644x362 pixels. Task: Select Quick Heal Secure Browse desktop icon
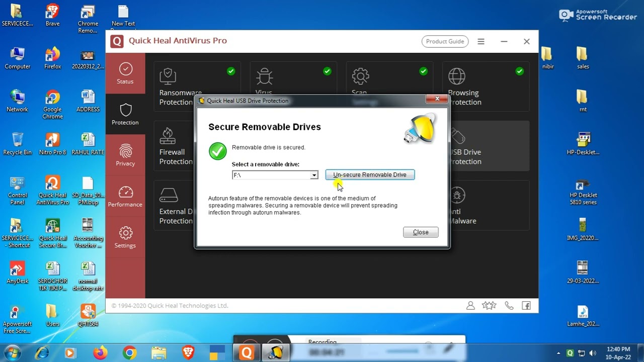(52, 233)
